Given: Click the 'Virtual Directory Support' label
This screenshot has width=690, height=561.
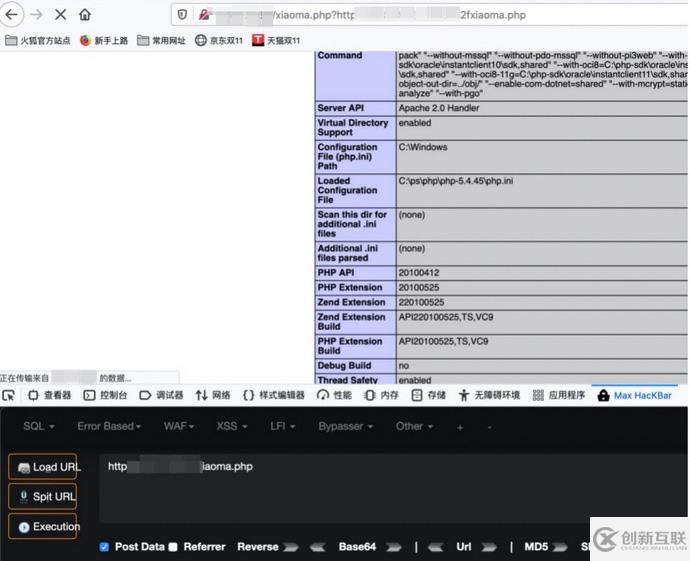Looking at the screenshot, I should 352,128.
